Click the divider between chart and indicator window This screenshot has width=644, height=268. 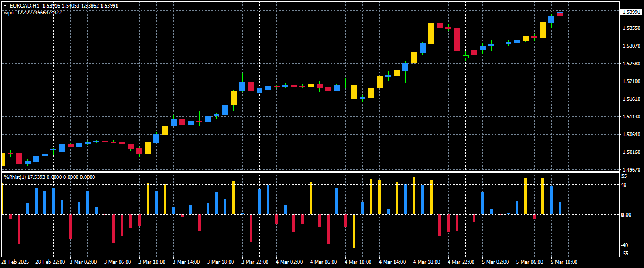pyautogui.click(x=310, y=172)
